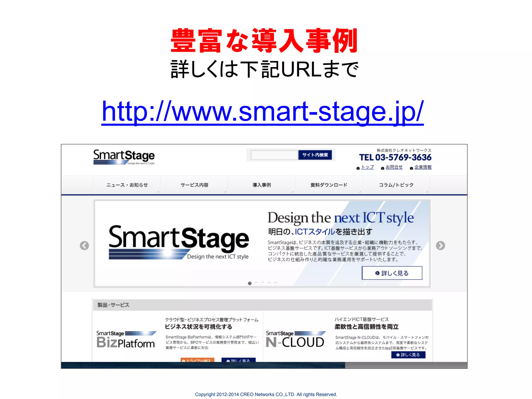This screenshot has height=399, width=532.
Task: Open the http://www.smart-stage.jp/ hyperlink
Action: click(262, 112)
